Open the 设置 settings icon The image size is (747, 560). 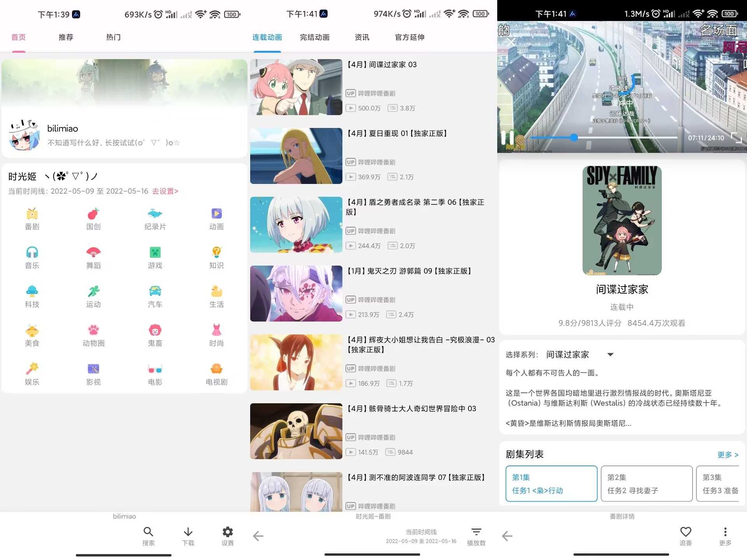228,536
